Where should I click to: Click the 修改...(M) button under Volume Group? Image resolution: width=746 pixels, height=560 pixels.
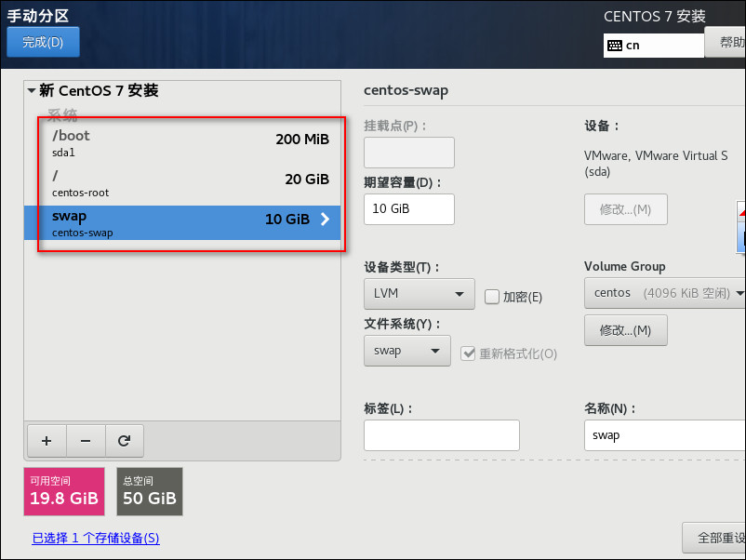[x=626, y=330]
